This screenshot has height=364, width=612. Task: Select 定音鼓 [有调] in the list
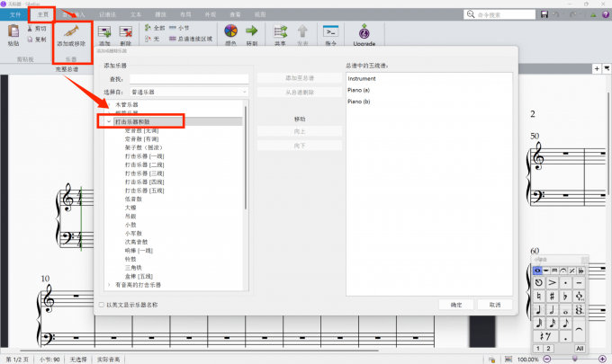tap(141, 139)
